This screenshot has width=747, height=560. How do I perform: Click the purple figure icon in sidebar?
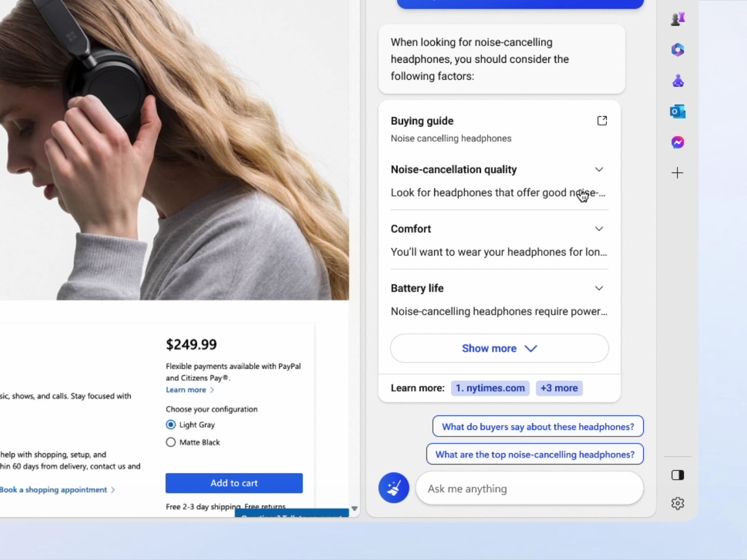(x=677, y=80)
